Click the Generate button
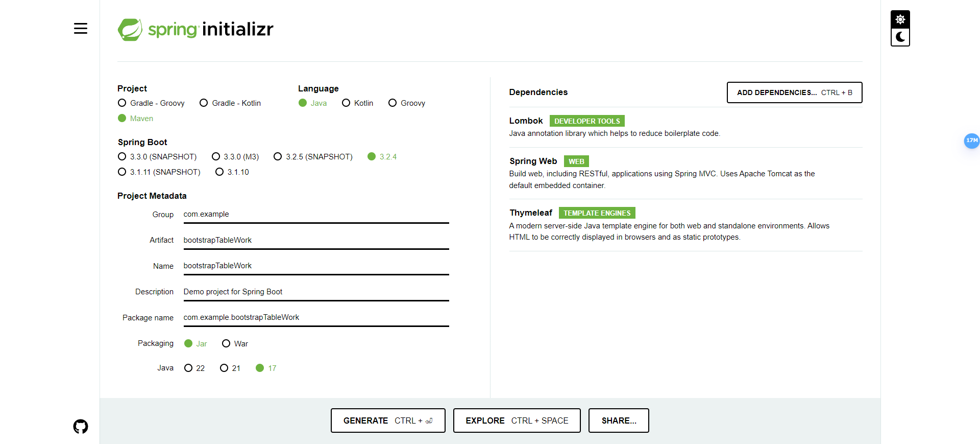This screenshot has height=444, width=980. pos(388,420)
